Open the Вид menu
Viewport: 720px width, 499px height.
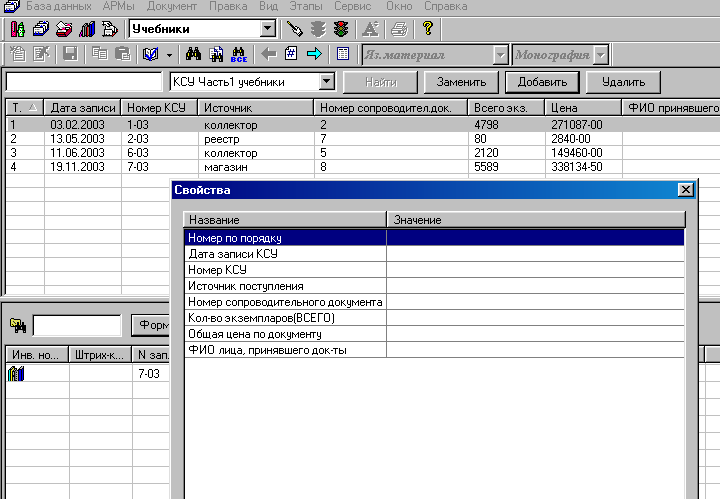(x=269, y=6)
